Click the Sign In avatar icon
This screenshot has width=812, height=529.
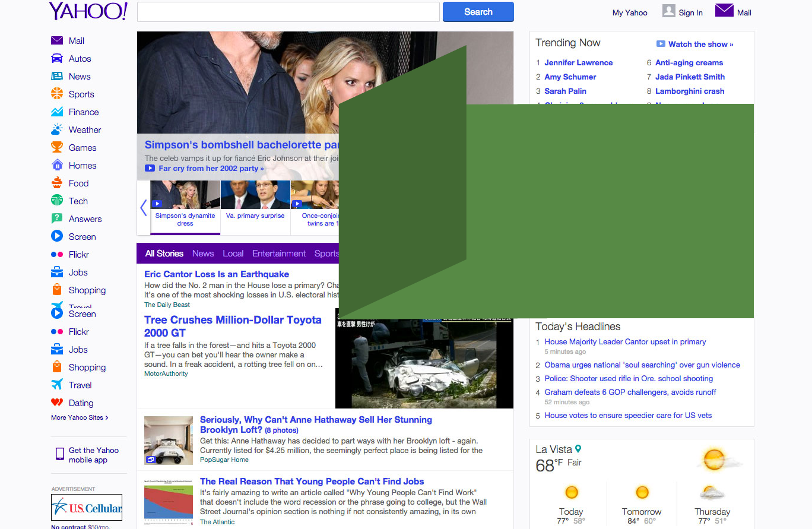coord(669,11)
